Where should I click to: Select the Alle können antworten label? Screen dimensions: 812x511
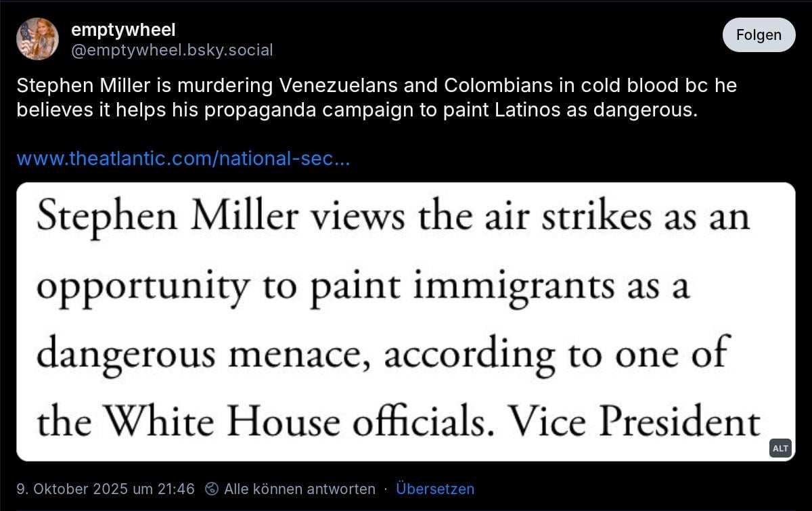pyautogui.click(x=299, y=489)
